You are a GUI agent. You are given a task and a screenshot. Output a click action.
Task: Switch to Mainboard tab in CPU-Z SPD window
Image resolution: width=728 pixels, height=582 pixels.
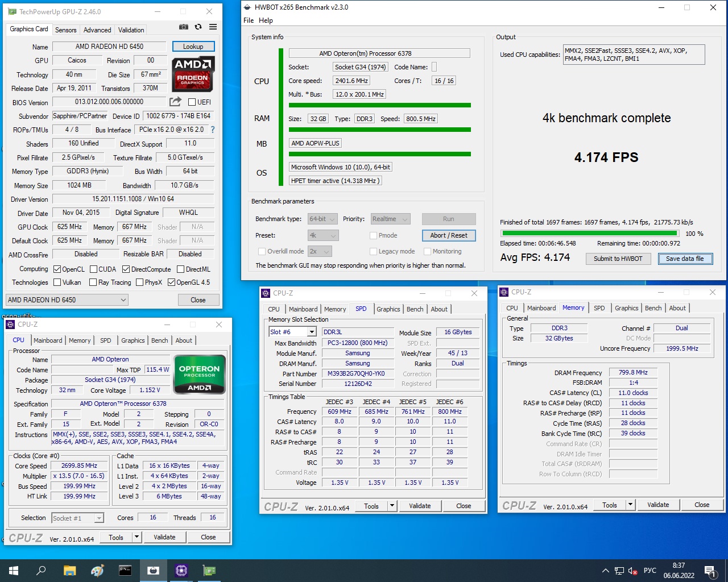pyautogui.click(x=303, y=309)
